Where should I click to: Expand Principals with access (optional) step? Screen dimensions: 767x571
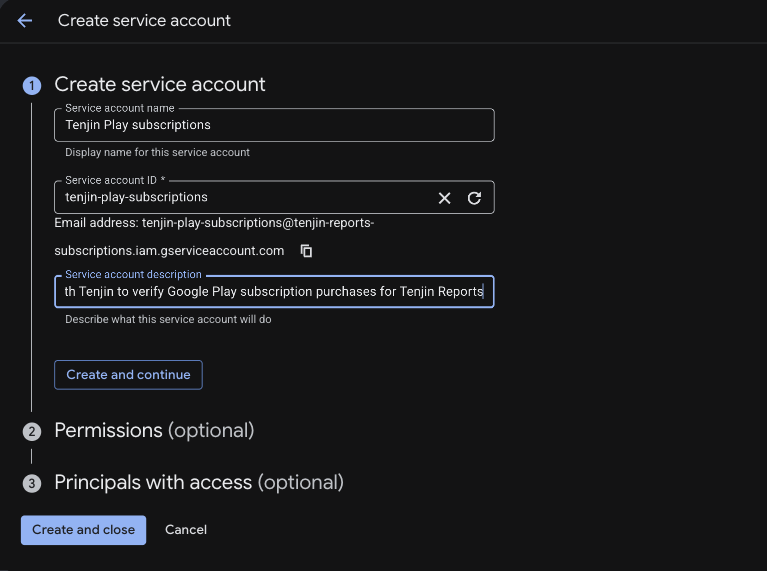(199, 482)
